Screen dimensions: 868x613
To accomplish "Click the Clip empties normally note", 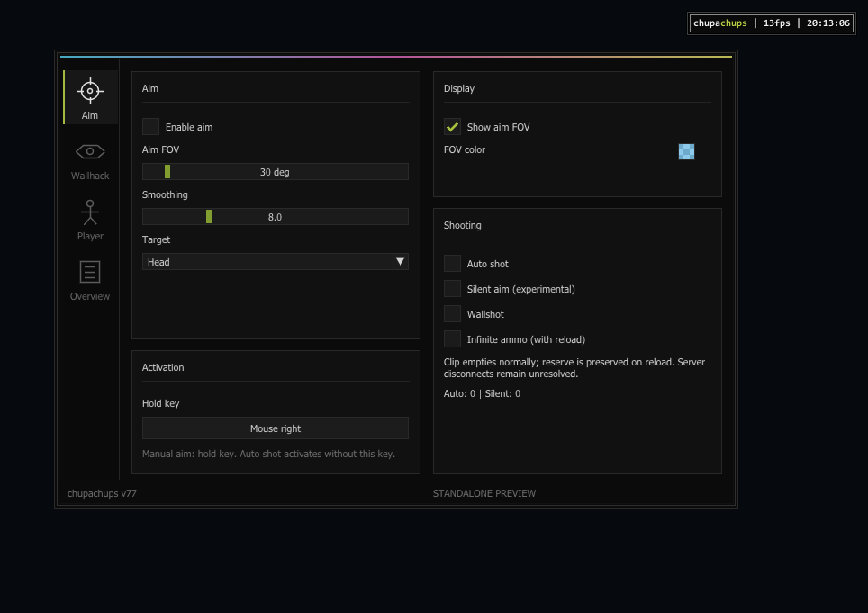I will click(x=574, y=368).
